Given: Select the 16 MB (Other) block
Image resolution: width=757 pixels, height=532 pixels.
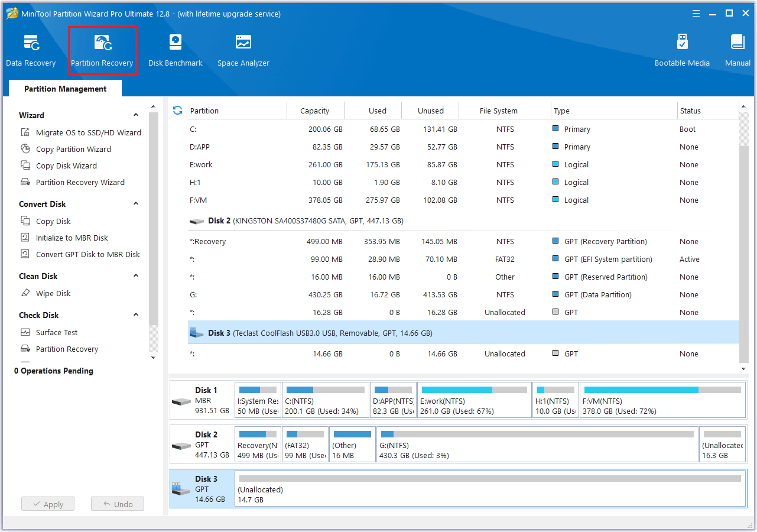Looking at the screenshot, I should [x=352, y=445].
